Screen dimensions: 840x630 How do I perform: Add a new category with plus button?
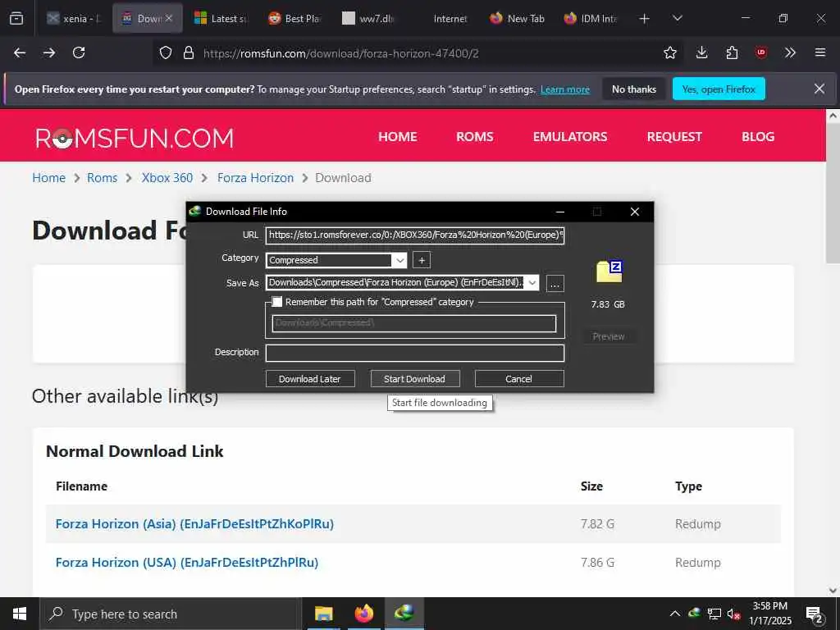(422, 260)
